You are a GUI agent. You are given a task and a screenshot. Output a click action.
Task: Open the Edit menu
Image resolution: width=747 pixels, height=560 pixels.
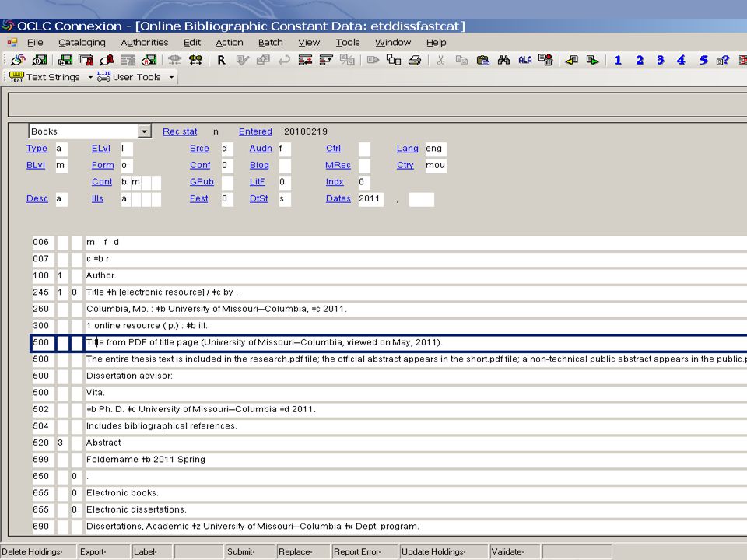(x=192, y=42)
